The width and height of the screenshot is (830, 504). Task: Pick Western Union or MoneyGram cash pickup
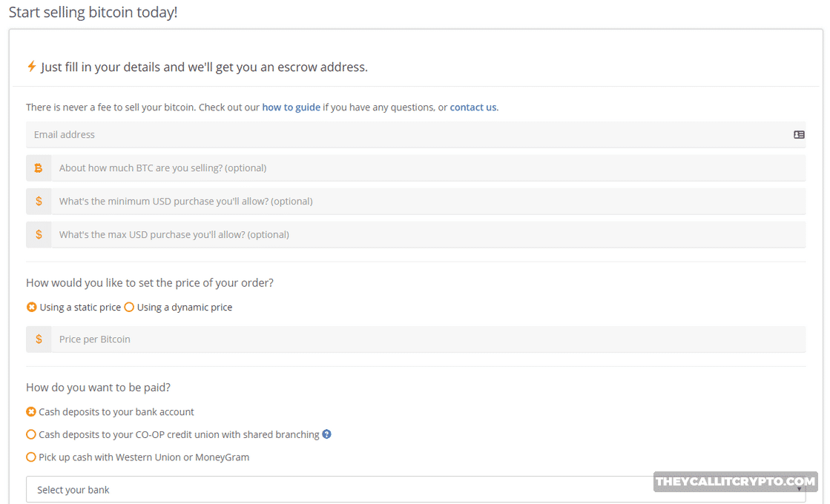[30, 457]
